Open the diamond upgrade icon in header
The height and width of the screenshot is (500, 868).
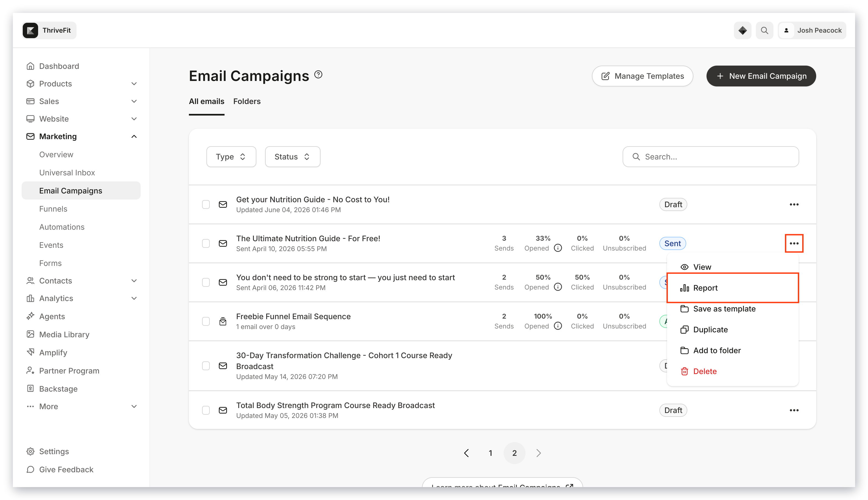pos(742,30)
